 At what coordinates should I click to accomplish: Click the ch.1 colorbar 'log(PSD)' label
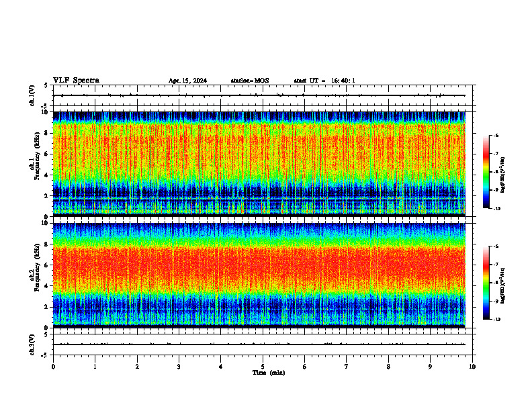[502, 175]
